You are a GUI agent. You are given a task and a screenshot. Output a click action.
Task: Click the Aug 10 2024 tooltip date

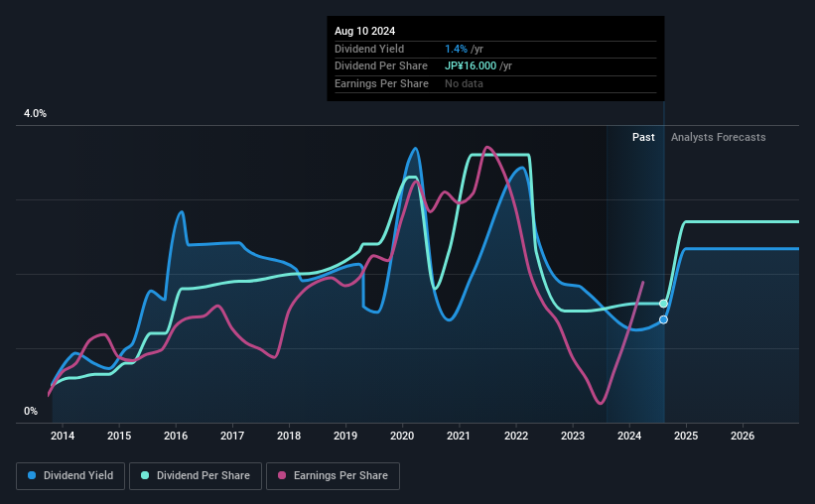click(365, 31)
